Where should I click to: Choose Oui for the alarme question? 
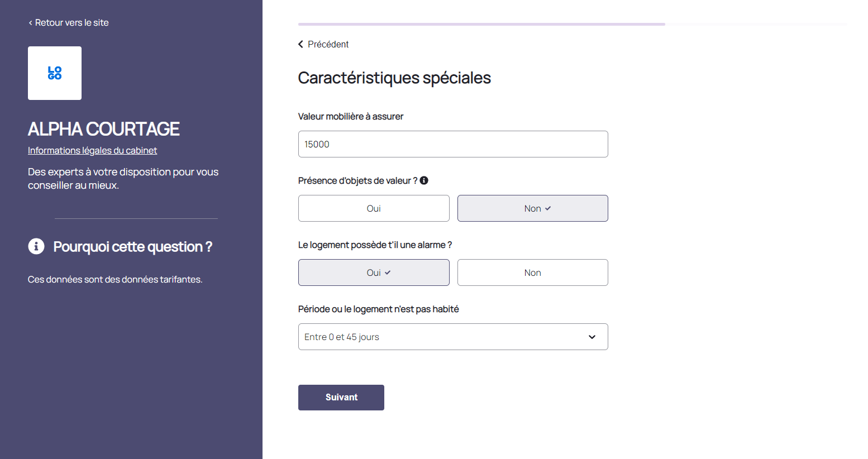tap(373, 272)
